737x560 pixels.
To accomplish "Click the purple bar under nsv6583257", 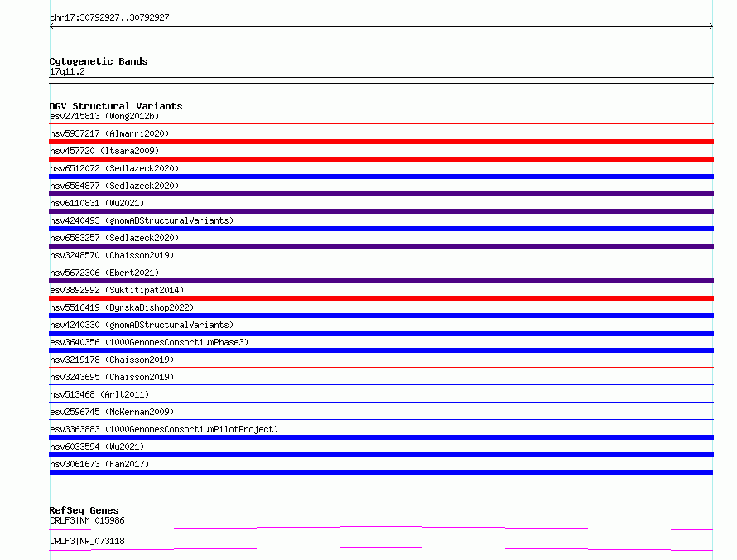I will (x=381, y=246).
